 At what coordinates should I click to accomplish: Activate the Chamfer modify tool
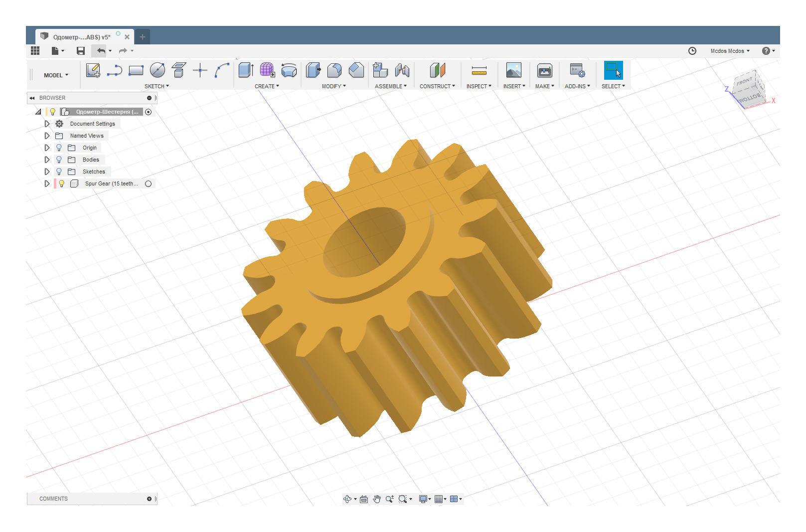356,70
